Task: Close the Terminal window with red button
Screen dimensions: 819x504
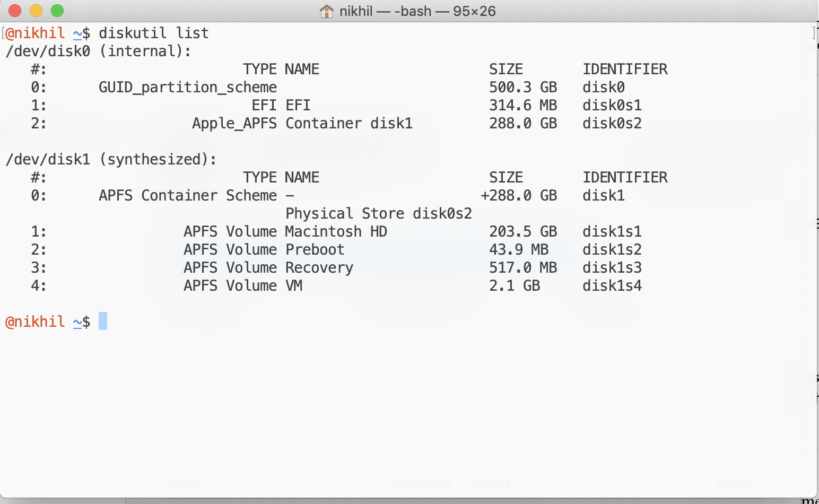Action: click(15, 11)
